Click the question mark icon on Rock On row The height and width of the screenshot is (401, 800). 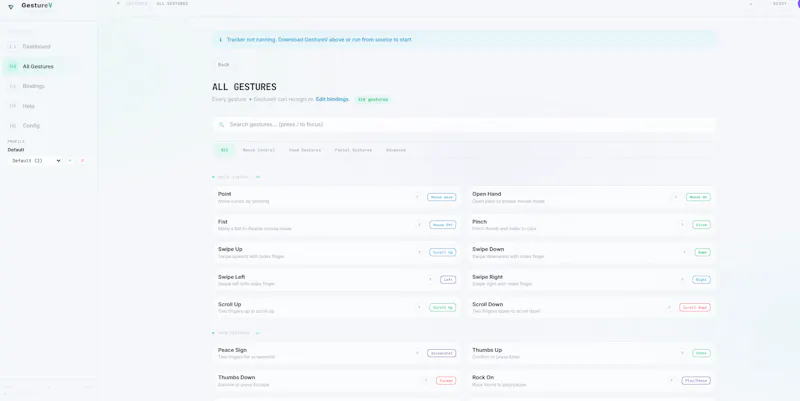point(671,381)
